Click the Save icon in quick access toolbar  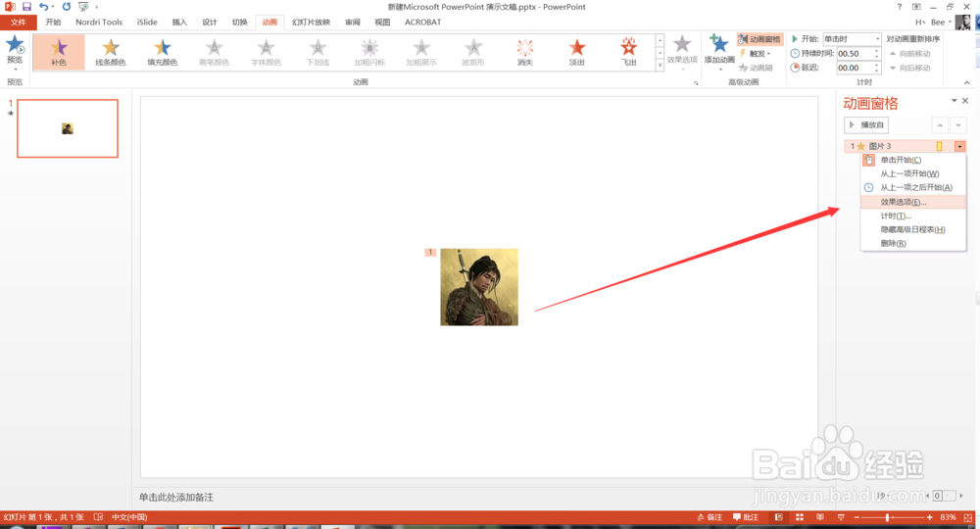point(26,7)
